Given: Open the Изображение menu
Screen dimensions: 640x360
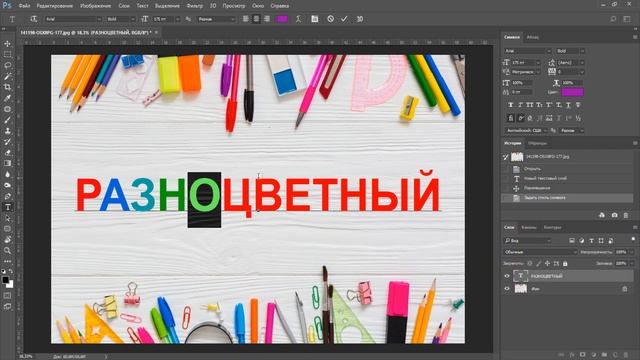Looking at the screenshot, I should [x=96, y=6].
